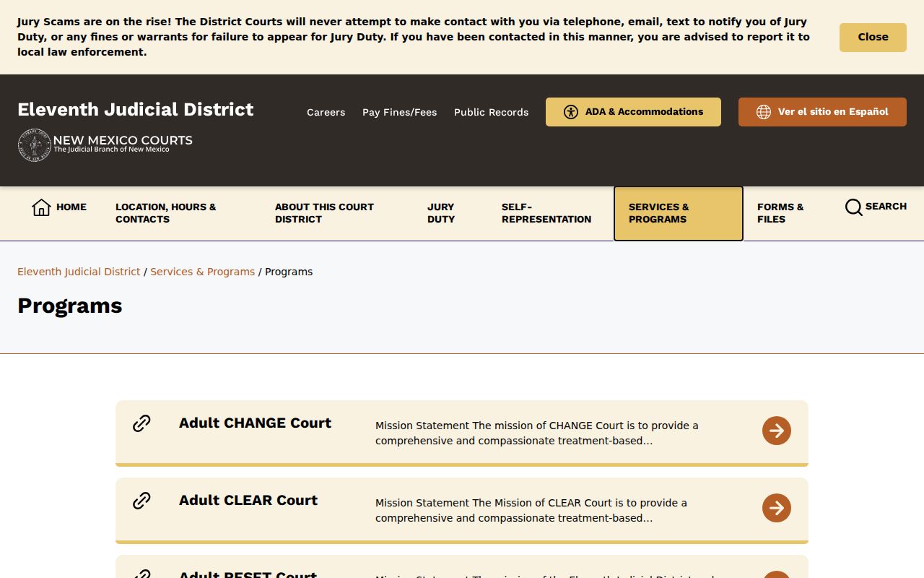Click the Eleventh Judicial District site title
Viewport: 924px width, 578px height.
point(136,109)
